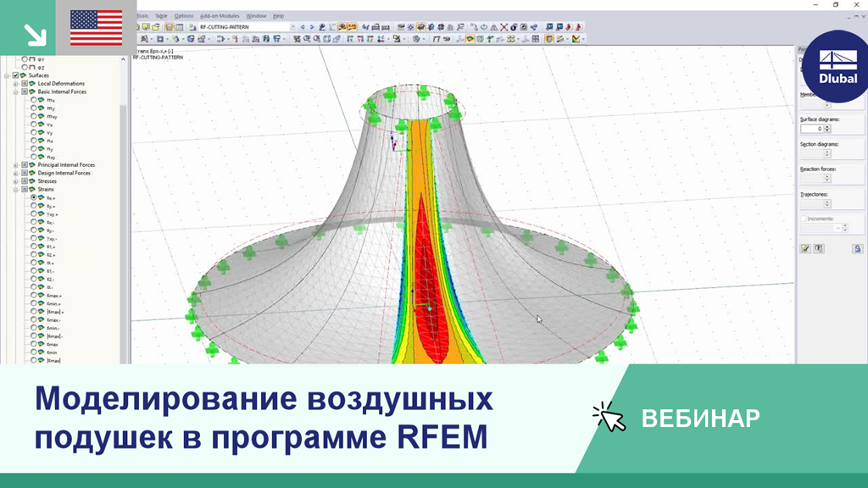Select the |εmax| item at tree bottom

click(53, 360)
